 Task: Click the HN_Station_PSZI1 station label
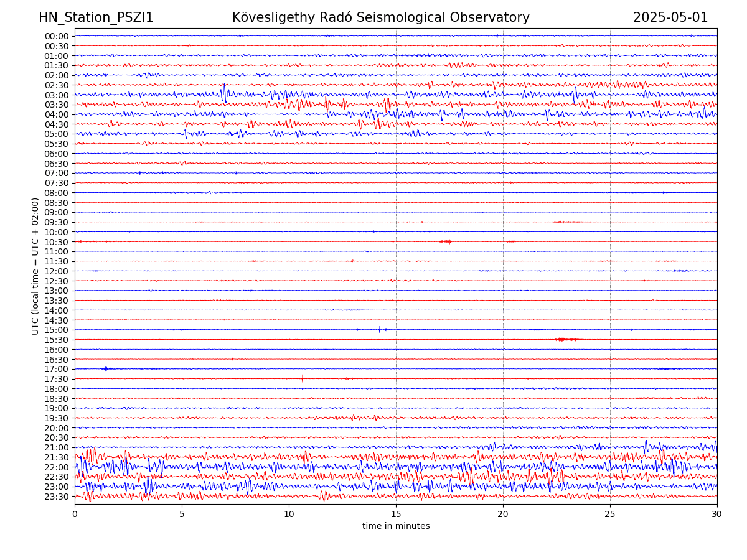pyautogui.click(x=96, y=18)
